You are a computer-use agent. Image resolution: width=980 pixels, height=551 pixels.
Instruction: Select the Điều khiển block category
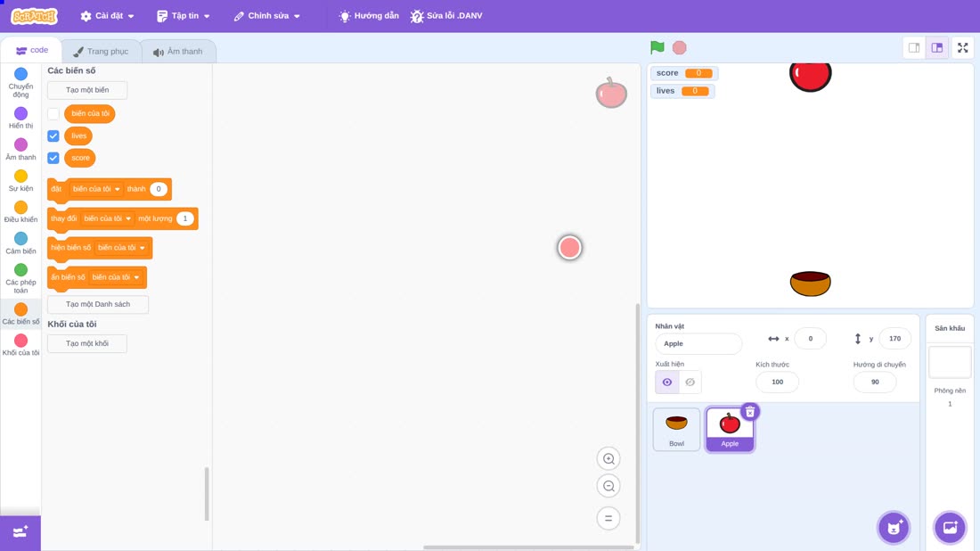[x=20, y=212]
